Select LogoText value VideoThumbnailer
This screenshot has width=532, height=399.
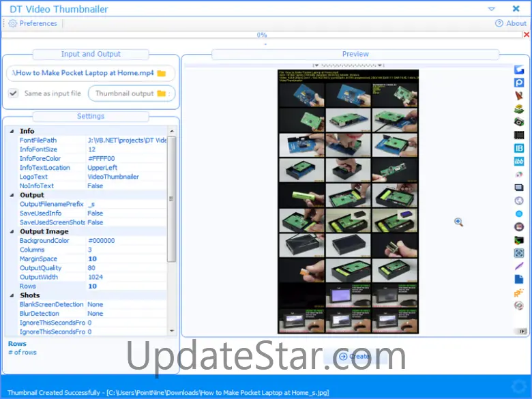coord(127,177)
